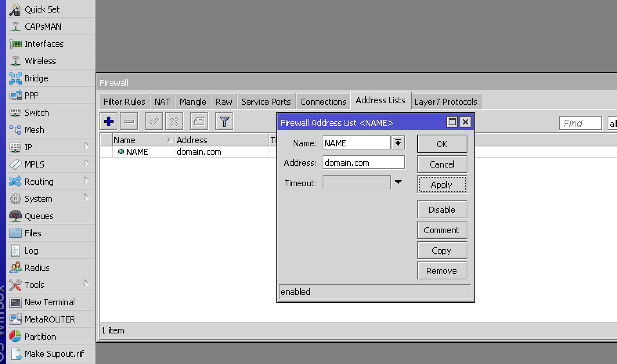Open Layer7 Protocols tab
617x364 pixels.
(x=446, y=102)
